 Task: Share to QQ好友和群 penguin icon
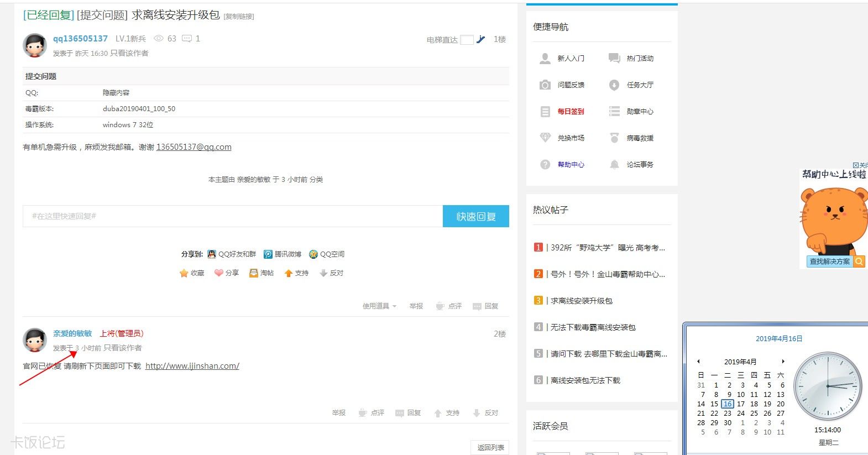pos(212,254)
